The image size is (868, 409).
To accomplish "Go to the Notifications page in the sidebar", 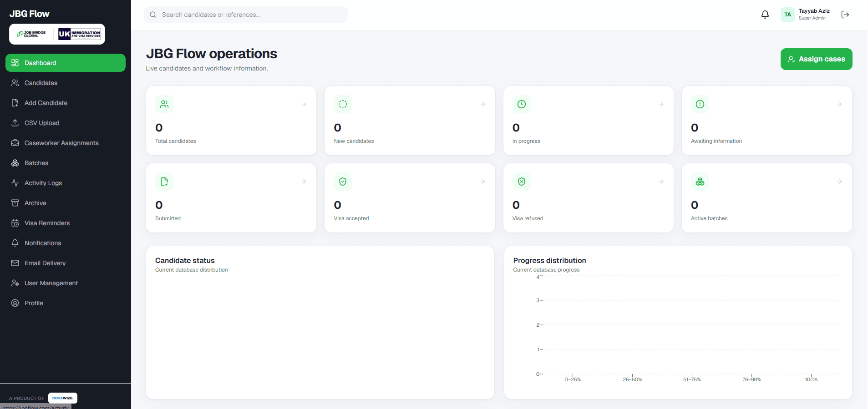I will [x=66, y=243].
